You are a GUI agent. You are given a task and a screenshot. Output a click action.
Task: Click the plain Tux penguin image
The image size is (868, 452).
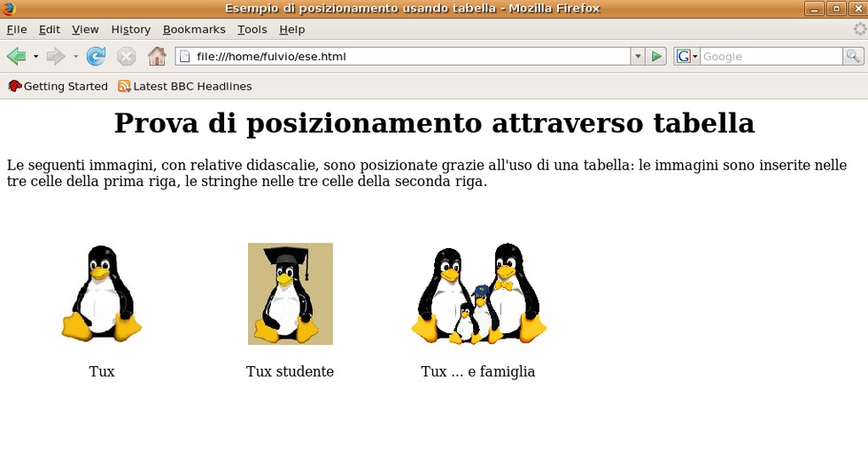[x=102, y=293]
